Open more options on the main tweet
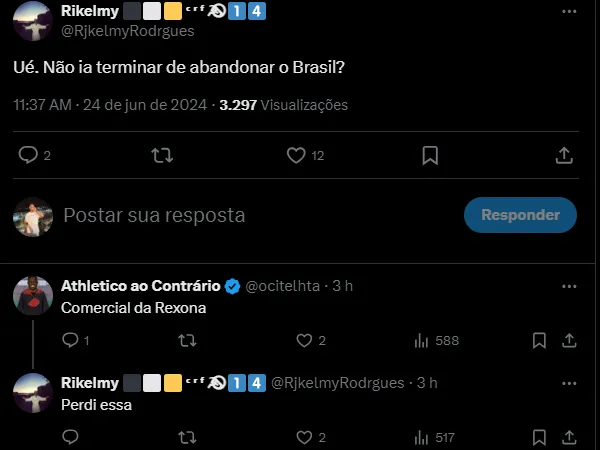This screenshot has height=450, width=600. click(x=569, y=10)
